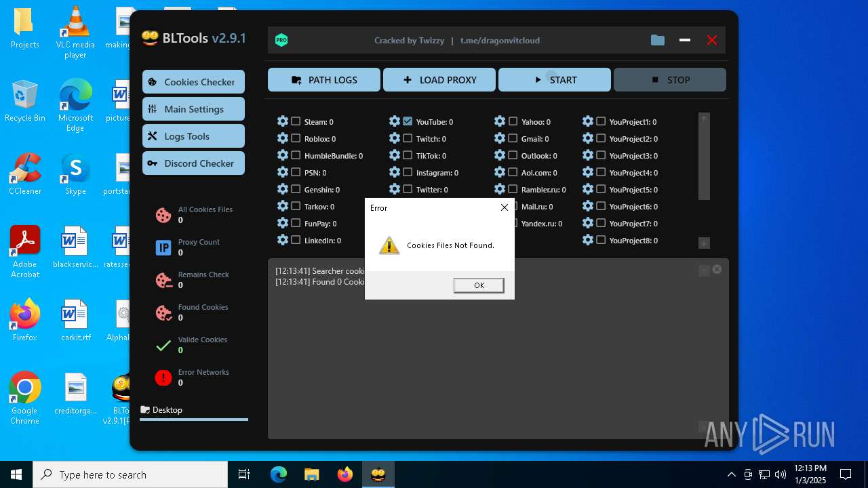This screenshot has width=868, height=488.
Task: Open the Discord Checker section
Action: point(193,163)
